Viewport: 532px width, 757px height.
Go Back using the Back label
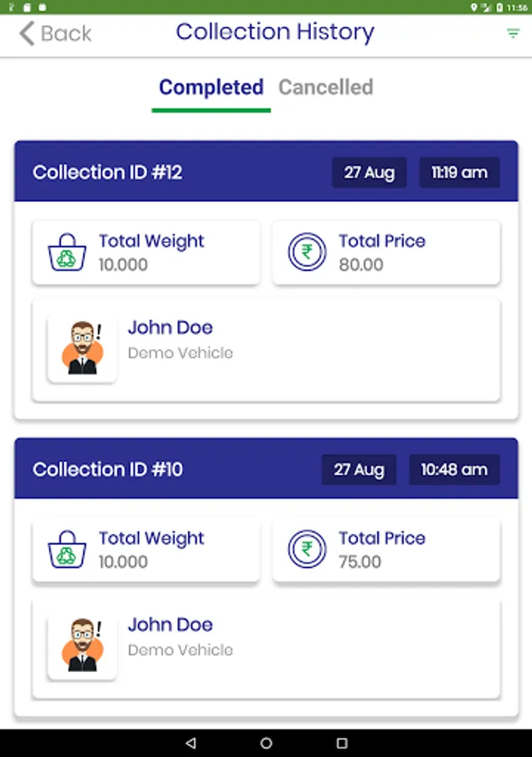tap(66, 34)
